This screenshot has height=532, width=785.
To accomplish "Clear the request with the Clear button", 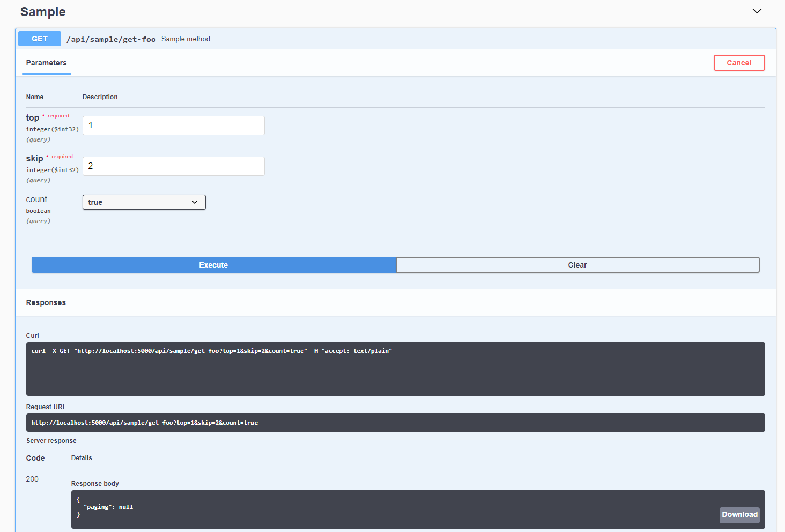I will coord(577,264).
